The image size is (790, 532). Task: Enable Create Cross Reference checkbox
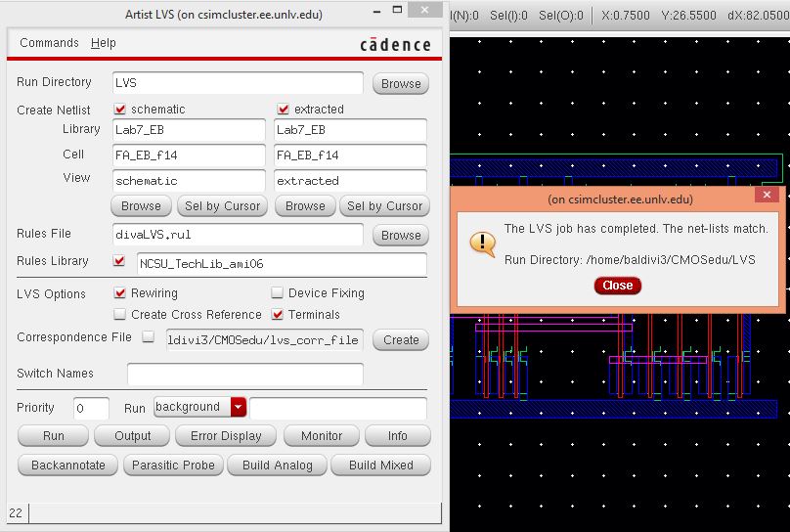pyautogui.click(x=120, y=314)
